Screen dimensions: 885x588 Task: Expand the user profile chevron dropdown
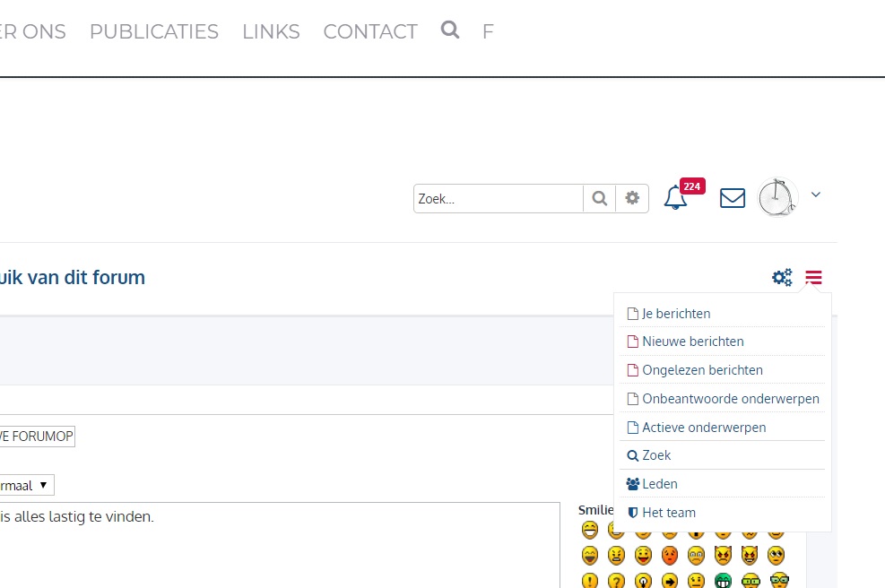[x=816, y=195]
